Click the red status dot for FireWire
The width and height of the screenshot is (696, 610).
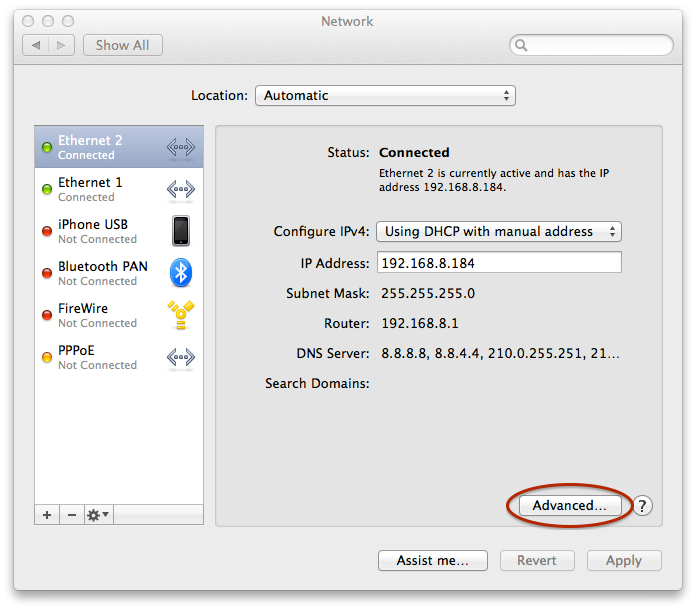click(47, 315)
